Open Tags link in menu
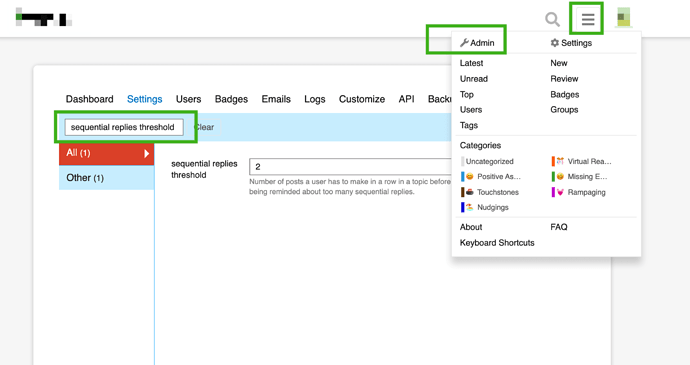Screen dimensions: 690x365 469,125
